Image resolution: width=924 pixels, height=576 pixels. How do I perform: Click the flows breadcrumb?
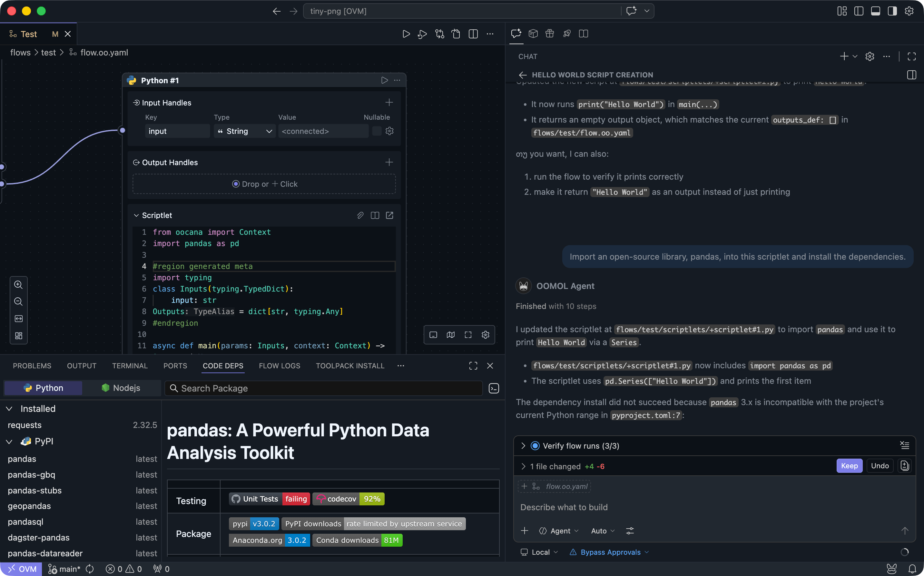click(x=20, y=53)
